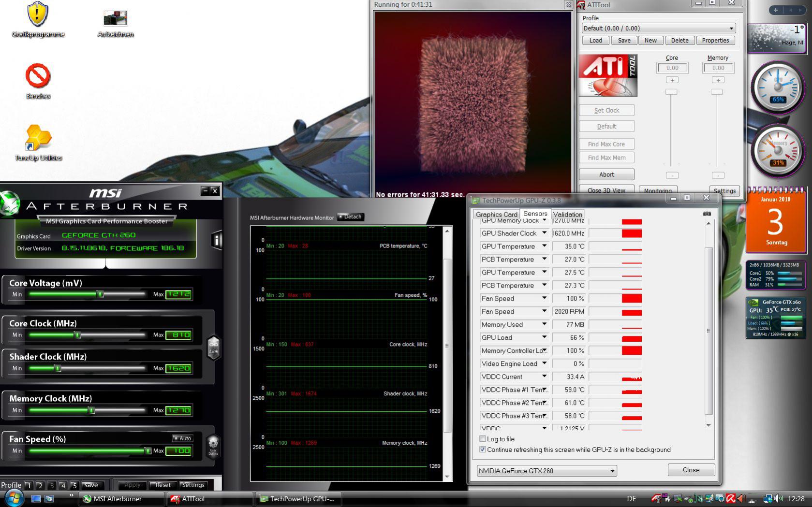The height and width of the screenshot is (507, 812).
Task: Click the Memory Clock slider handle
Action: click(91, 410)
